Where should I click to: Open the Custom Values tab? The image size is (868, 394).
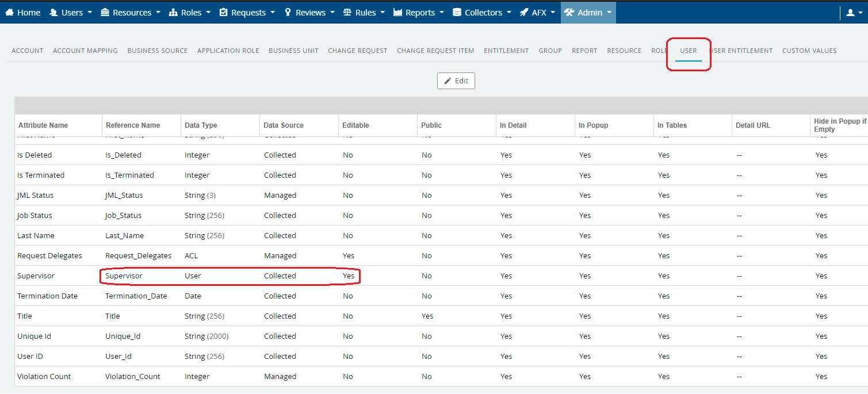pos(809,51)
